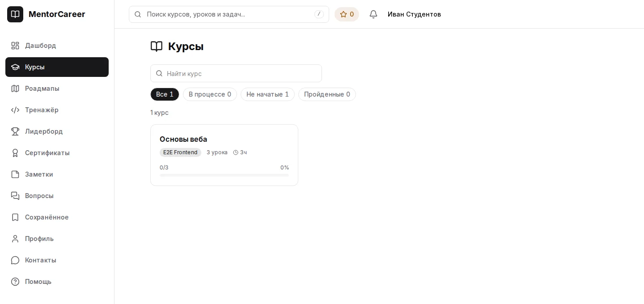Screen dimensions: 644x304
Task: Click the Курсы page heading text
Action: pyautogui.click(x=186, y=46)
